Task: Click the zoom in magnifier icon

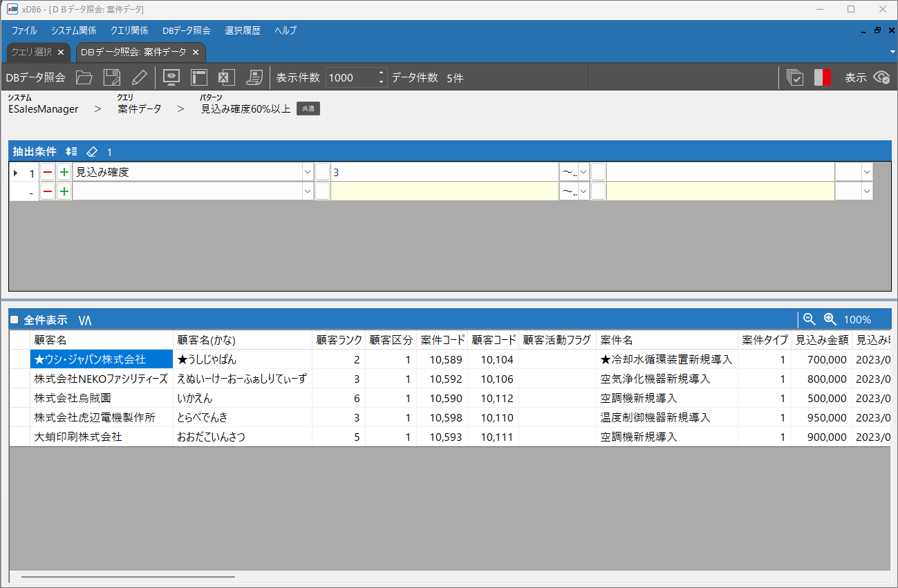Action: 830,319
